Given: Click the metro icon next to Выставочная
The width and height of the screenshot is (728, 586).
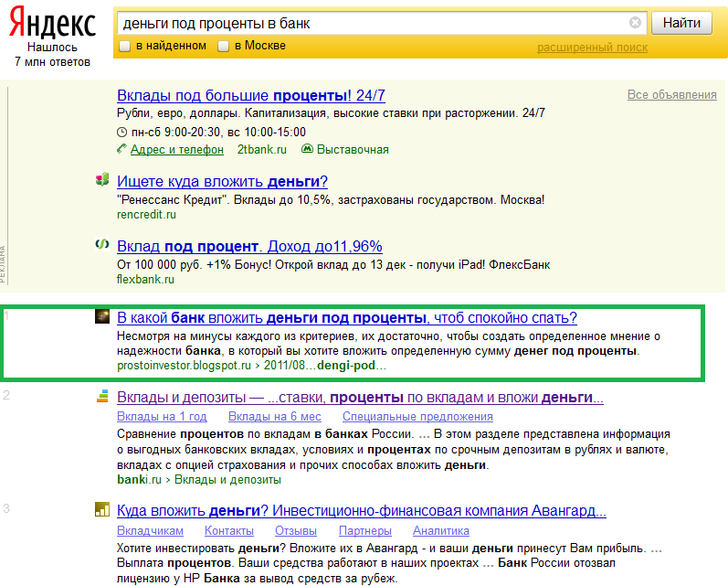Looking at the screenshot, I should coord(307,149).
